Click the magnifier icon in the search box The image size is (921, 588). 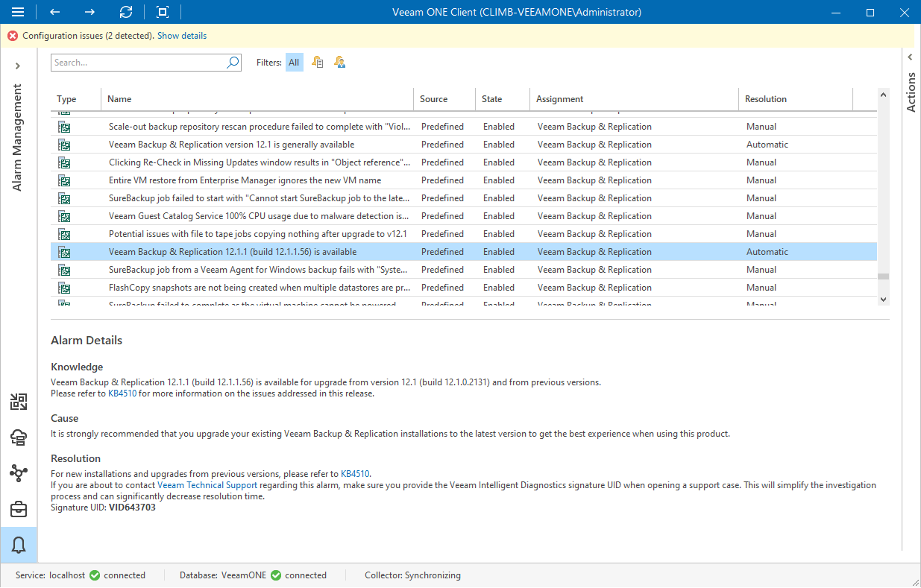233,63
